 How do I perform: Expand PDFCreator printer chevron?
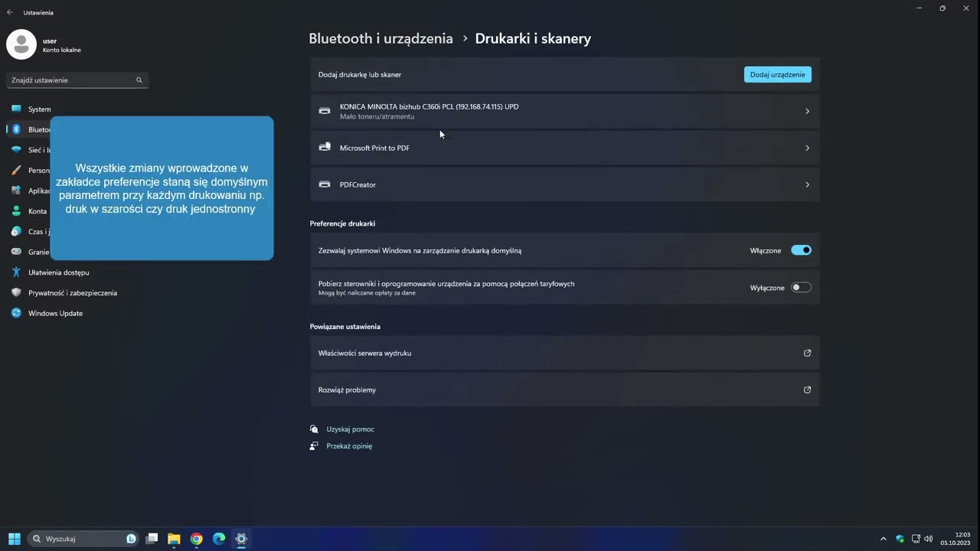807,184
